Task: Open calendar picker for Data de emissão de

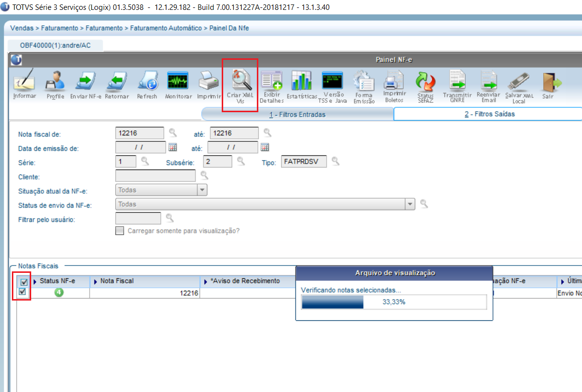Action: [x=173, y=147]
